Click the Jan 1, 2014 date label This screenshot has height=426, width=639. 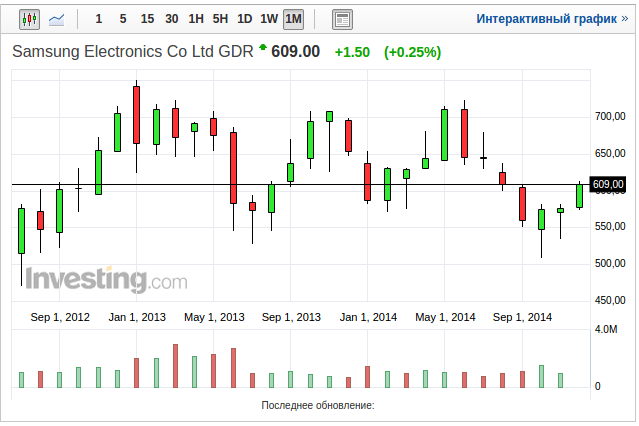[368, 317]
